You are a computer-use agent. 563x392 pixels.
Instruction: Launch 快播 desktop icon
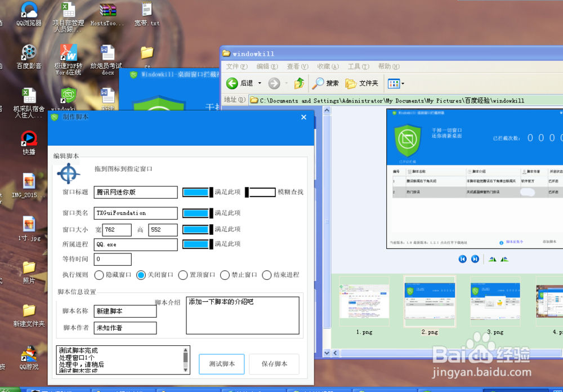click(29, 142)
